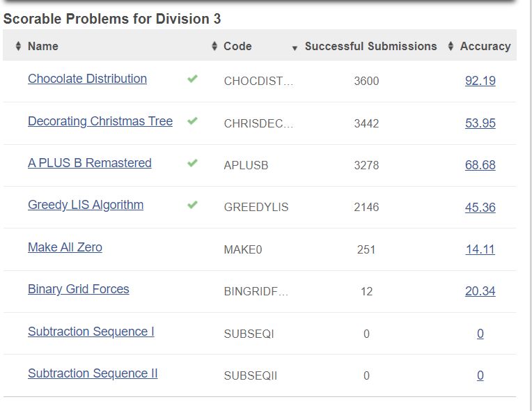Click green checkmark beside Chocolate Distribution
This screenshot has width=532, height=411.
(193, 79)
